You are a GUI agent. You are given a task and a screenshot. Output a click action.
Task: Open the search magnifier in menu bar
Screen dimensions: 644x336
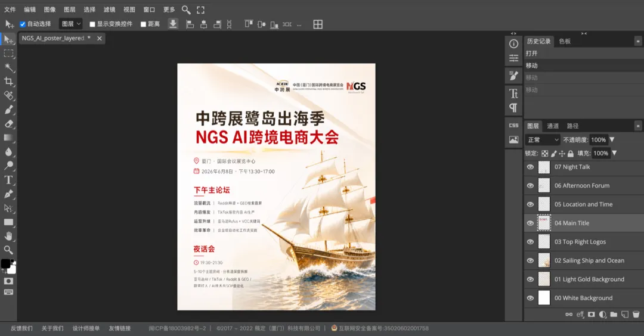pyautogui.click(x=186, y=10)
